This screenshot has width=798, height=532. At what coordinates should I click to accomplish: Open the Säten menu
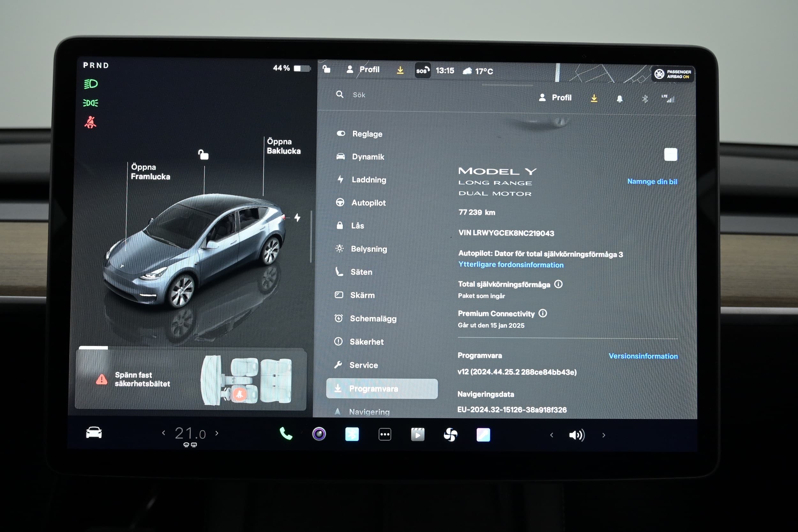[x=354, y=272]
